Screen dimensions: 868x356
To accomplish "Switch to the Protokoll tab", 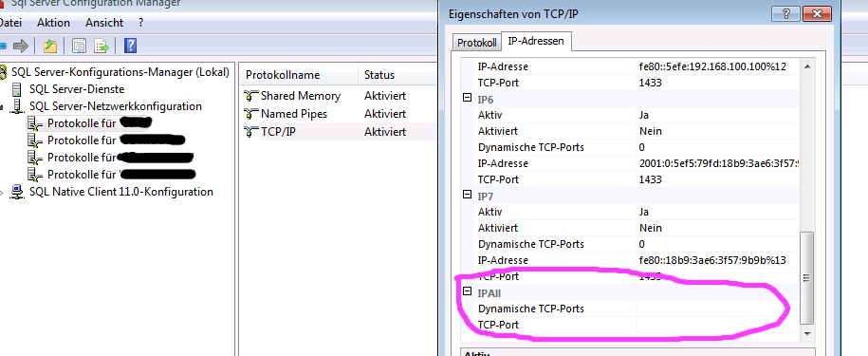I will (476, 43).
